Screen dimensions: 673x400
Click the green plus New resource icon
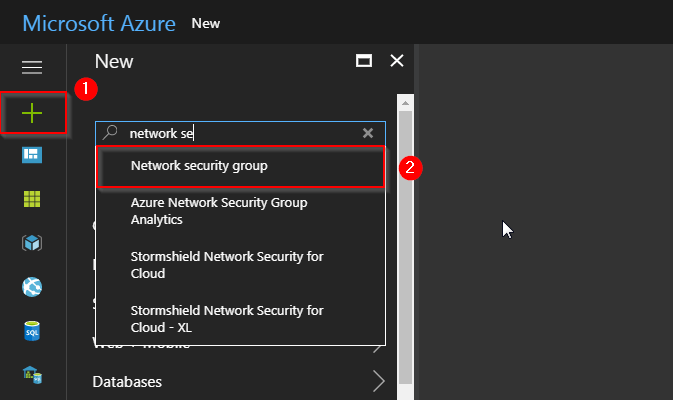(33, 114)
